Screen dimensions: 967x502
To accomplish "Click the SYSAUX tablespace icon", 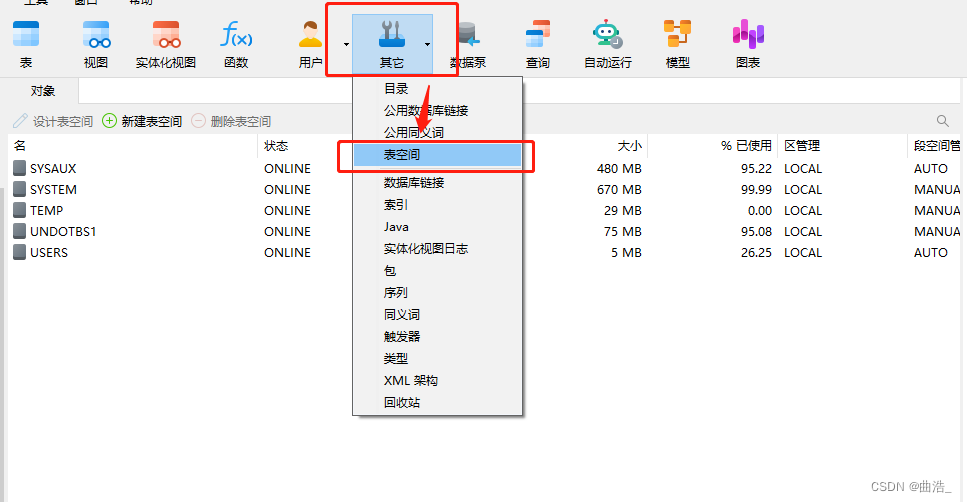I will pyautogui.click(x=20, y=168).
